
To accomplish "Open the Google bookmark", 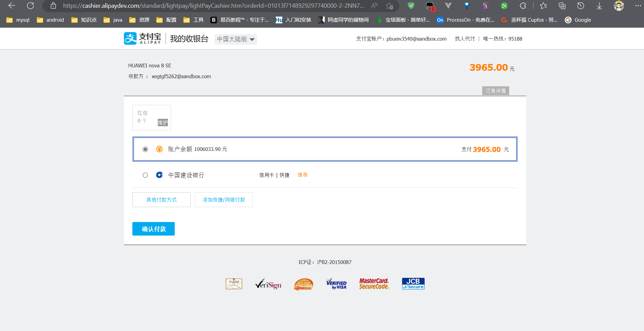I will [x=578, y=20].
